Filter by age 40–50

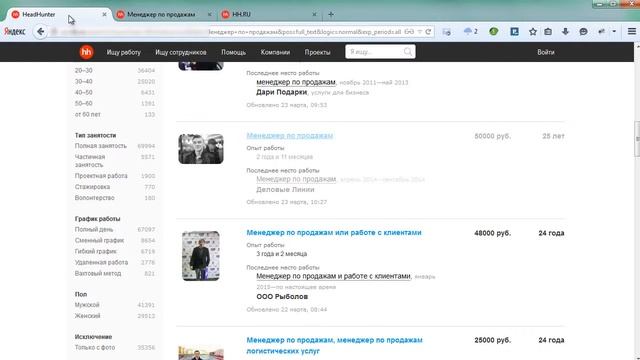coord(84,93)
